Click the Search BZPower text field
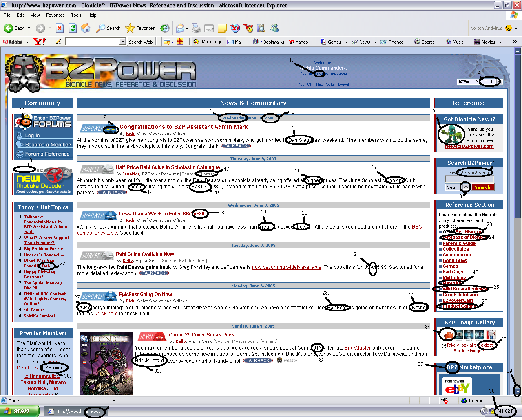 click(x=469, y=179)
